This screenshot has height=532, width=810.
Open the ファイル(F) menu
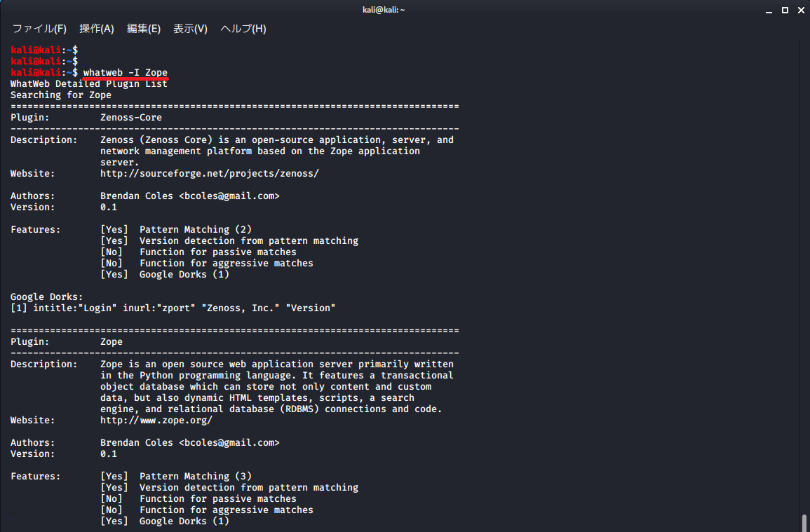coord(39,29)
